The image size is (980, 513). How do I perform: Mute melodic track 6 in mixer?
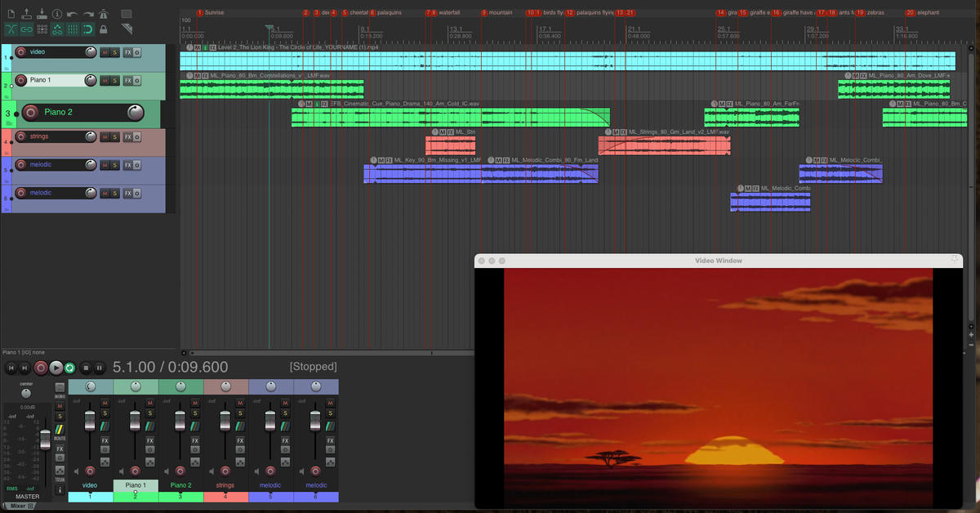coord(329,404)
